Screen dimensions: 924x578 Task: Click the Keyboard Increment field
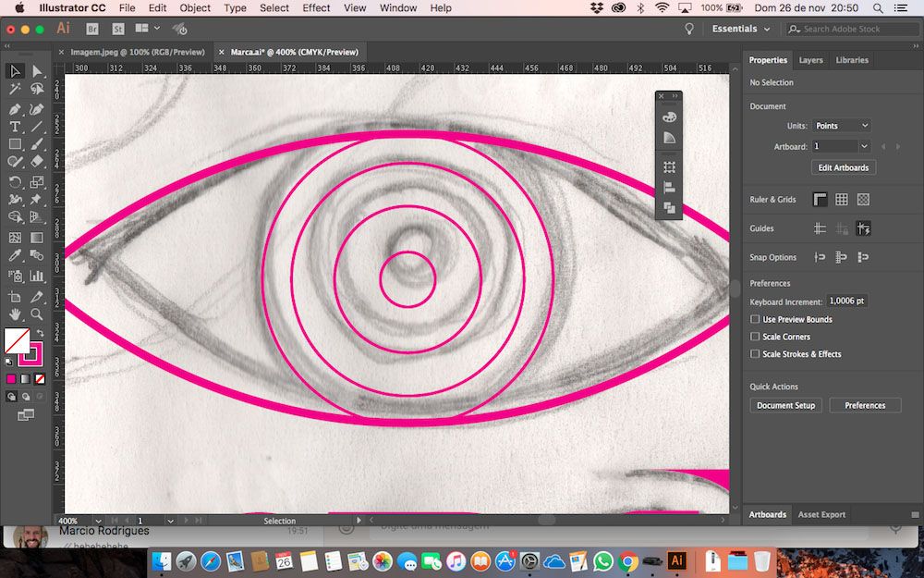846,301
